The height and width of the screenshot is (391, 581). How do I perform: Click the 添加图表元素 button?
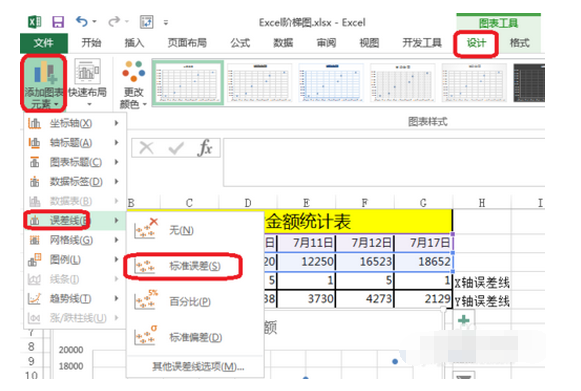coord(44,83)
